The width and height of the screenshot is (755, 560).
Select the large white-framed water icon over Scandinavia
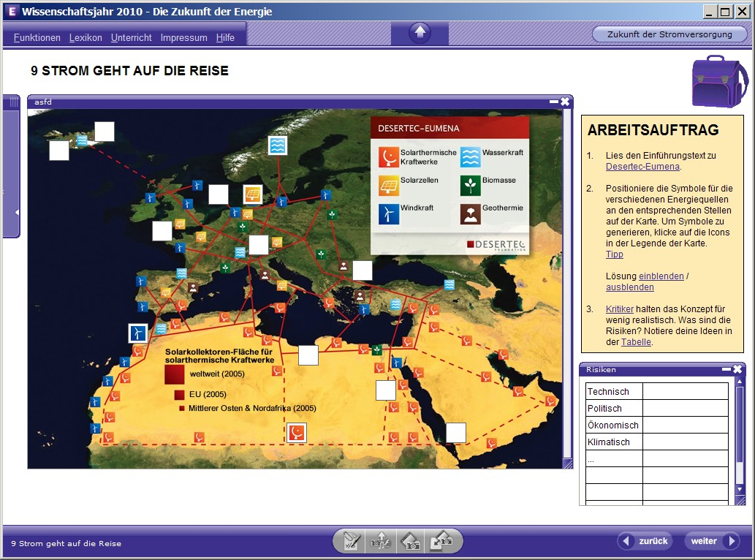pyautogui.click(x=278, y=145)
